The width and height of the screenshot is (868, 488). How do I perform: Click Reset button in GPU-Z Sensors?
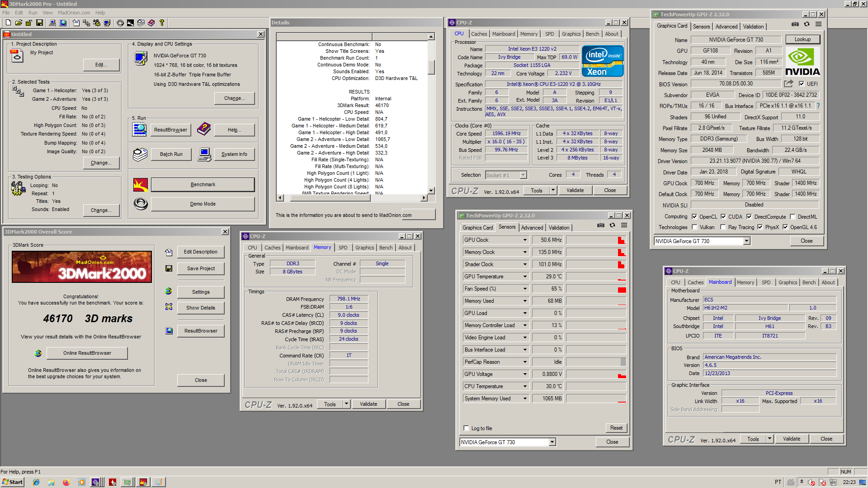pos(616,428)
